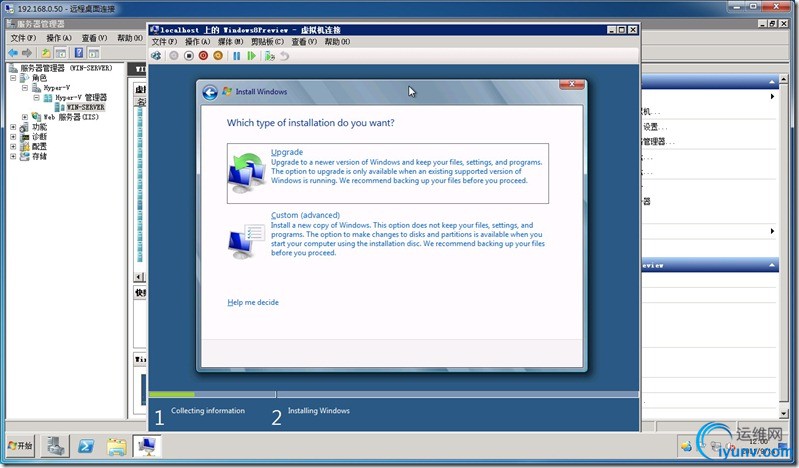Select 服务器管理器 (WIN-SERVER) root node
Viewport: 799px width, 468px height.
[x=66, y=68]
